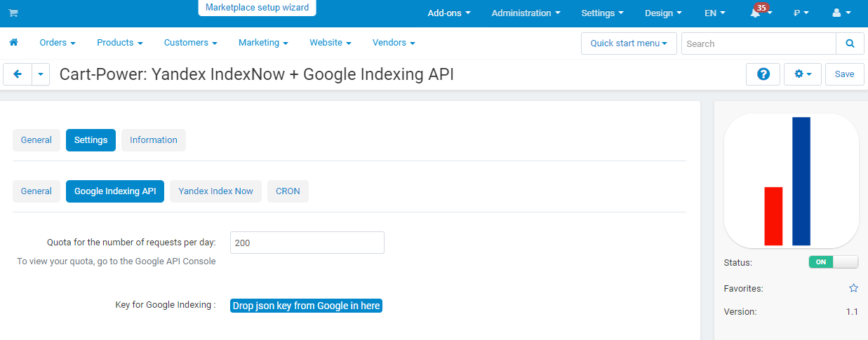Screen dimensions: 868x340
Task: Select the Google Indexing API sub-tab
Action: 115,191
